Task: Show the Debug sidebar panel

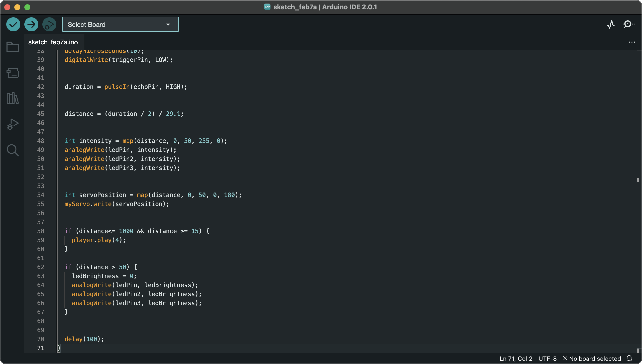Action: [13, 124]
